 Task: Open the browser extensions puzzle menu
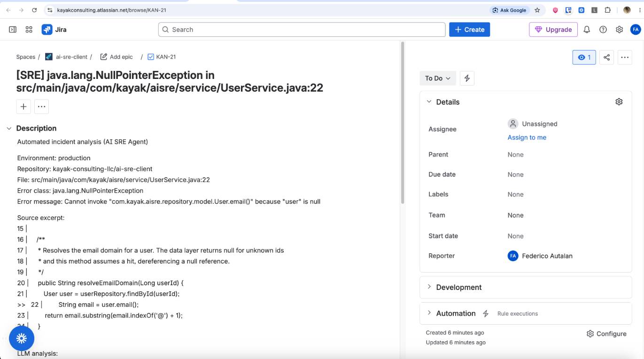click(x=608, y=10)
